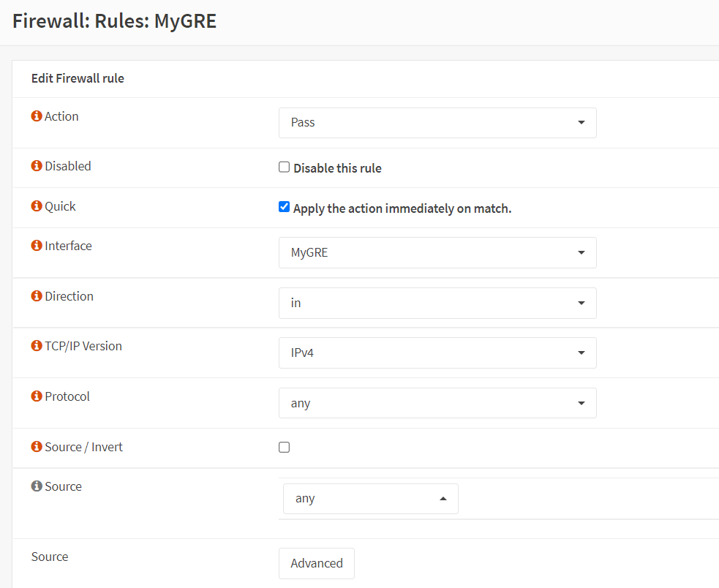The height and width of the screenshot is (588, 719).
Task: Click the info icon beside Disabled
Action: 37,165
